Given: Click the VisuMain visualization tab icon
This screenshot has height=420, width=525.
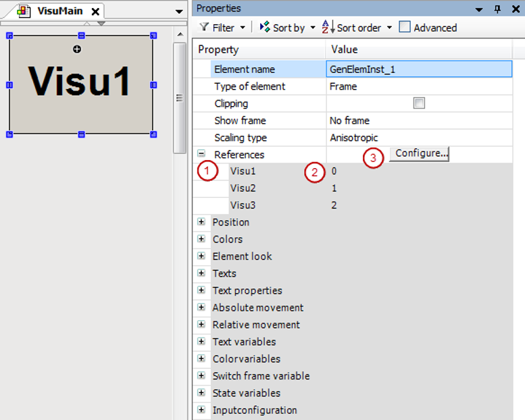Looking at the screenshot, I should 25,11.
